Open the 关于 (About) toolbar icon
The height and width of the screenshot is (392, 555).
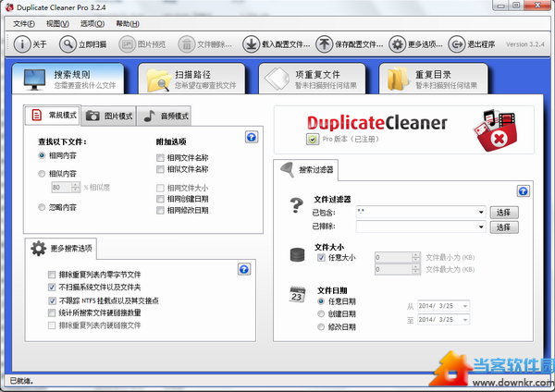[21, 44]
